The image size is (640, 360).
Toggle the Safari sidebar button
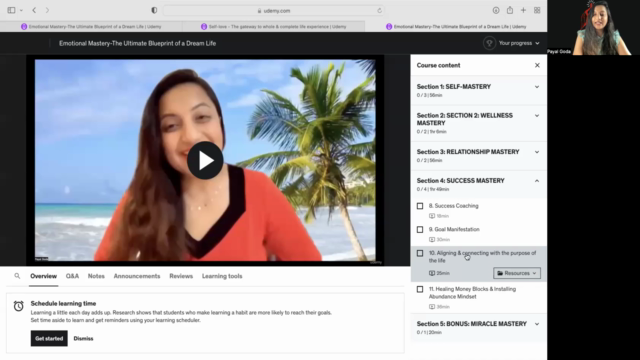pyautogui.click(x=11, y=10)
